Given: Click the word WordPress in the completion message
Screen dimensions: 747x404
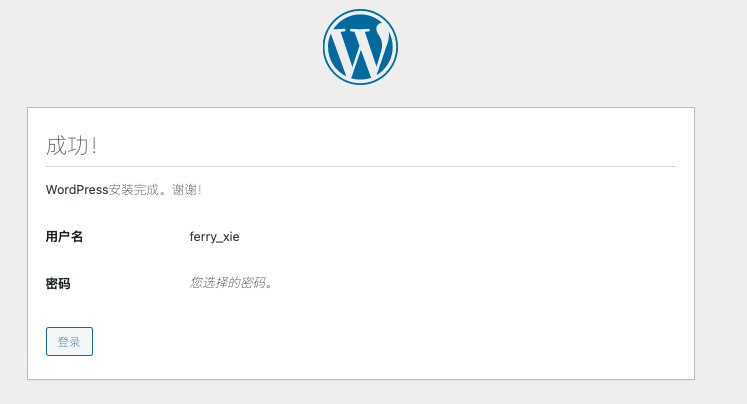Looking at the screenshot, I should pos(77,190).
